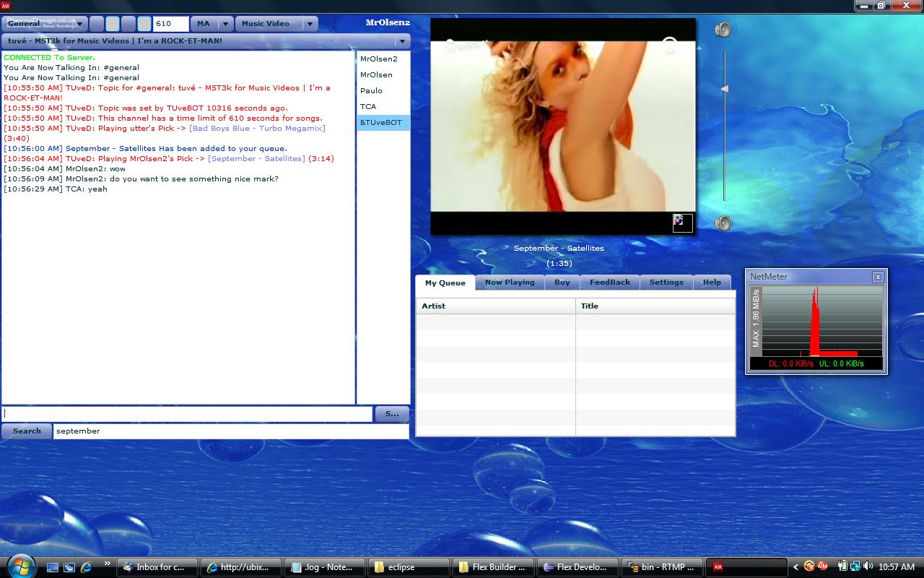Open the Settings tab

666,282
